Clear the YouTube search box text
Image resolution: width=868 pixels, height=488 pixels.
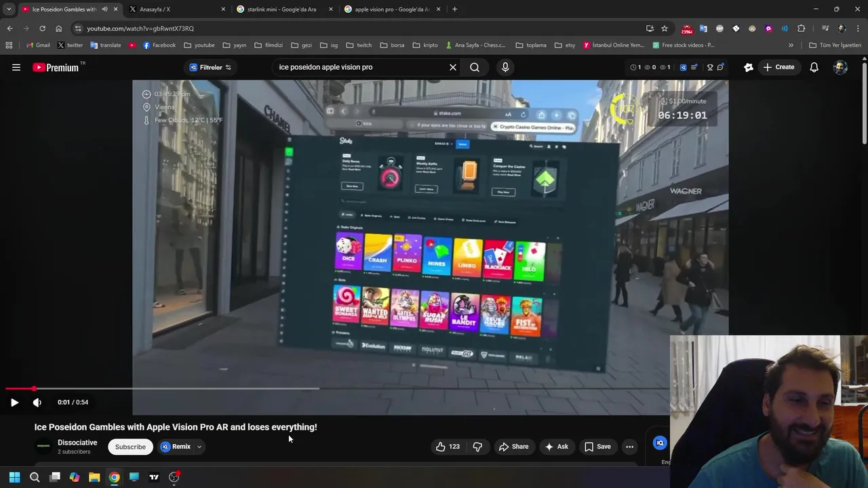[453, 67]
